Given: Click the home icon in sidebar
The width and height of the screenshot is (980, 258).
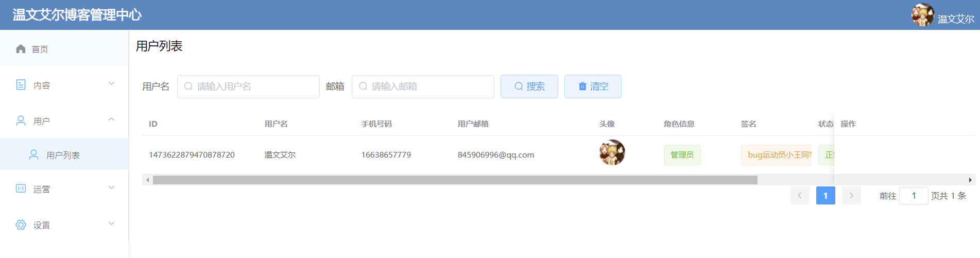Looking at the screenshot, I should pyautogui.click(x=21, y=48).
